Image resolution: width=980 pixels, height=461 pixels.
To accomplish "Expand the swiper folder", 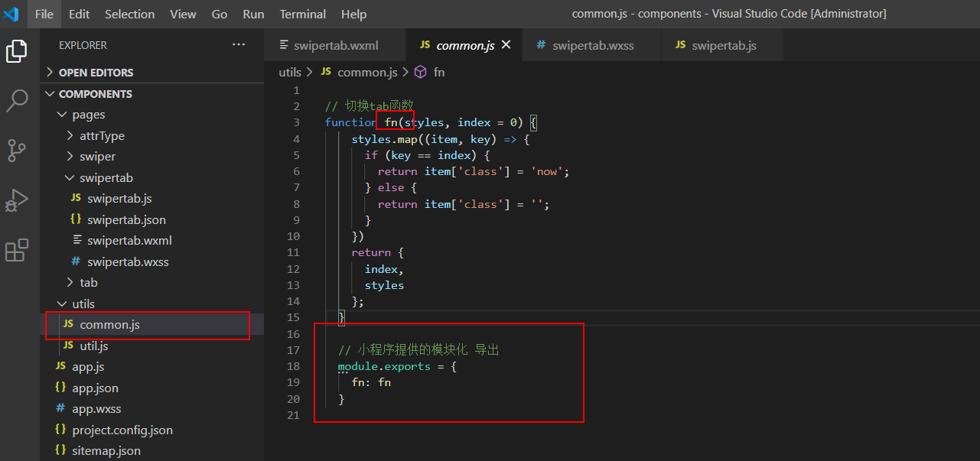I will coord(151,157).
